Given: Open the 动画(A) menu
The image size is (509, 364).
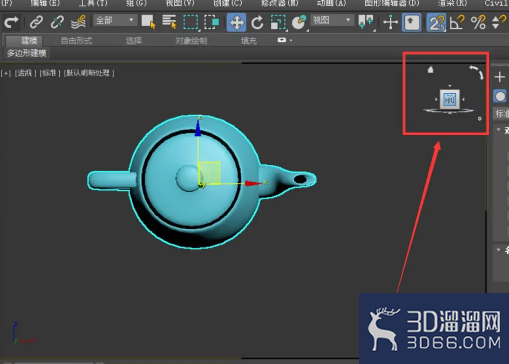Looking at the screenshot, I should (331, 3).
